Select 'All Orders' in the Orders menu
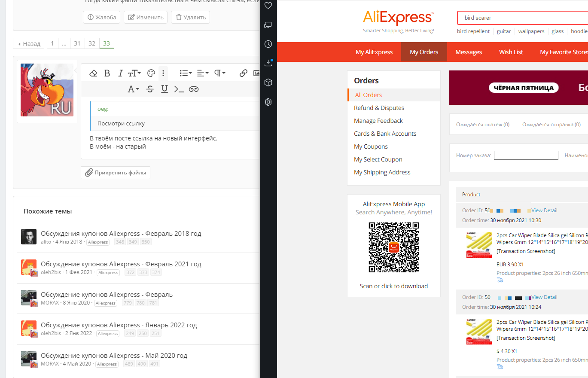The image size is (588, 378). tap(394, 95)
